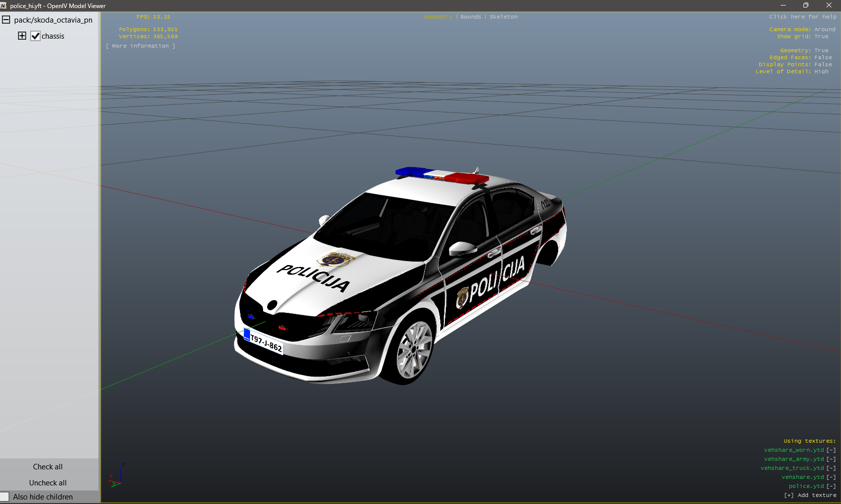
Task: Click the Check all button
Action: (48, 467)
